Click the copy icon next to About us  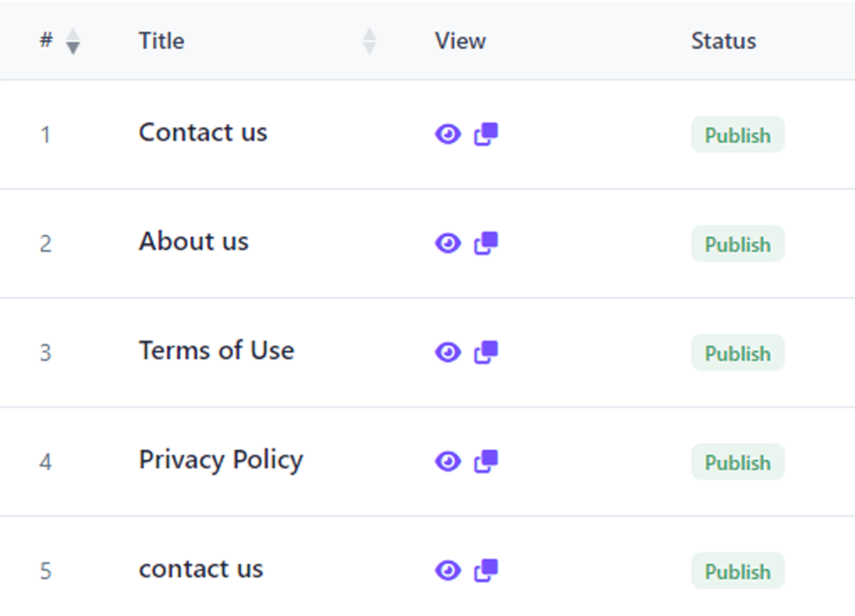(486, 243)
